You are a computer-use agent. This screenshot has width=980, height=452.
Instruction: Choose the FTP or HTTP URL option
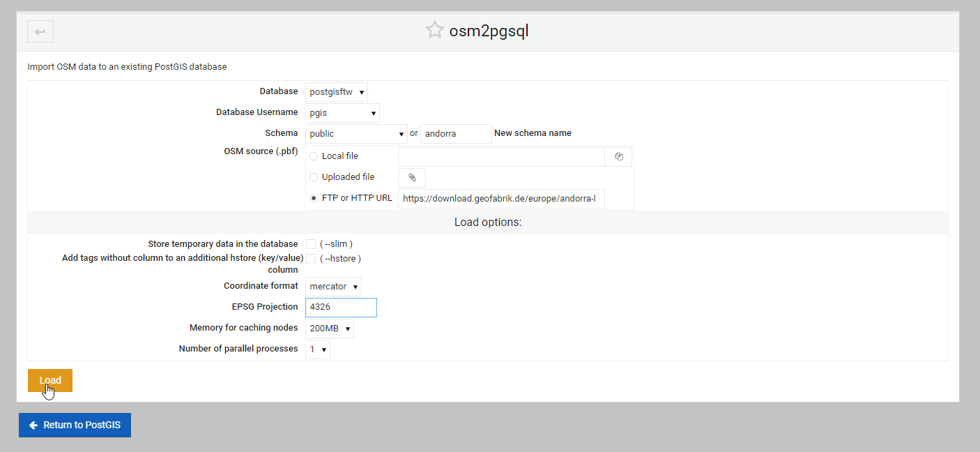click(314, 198)
